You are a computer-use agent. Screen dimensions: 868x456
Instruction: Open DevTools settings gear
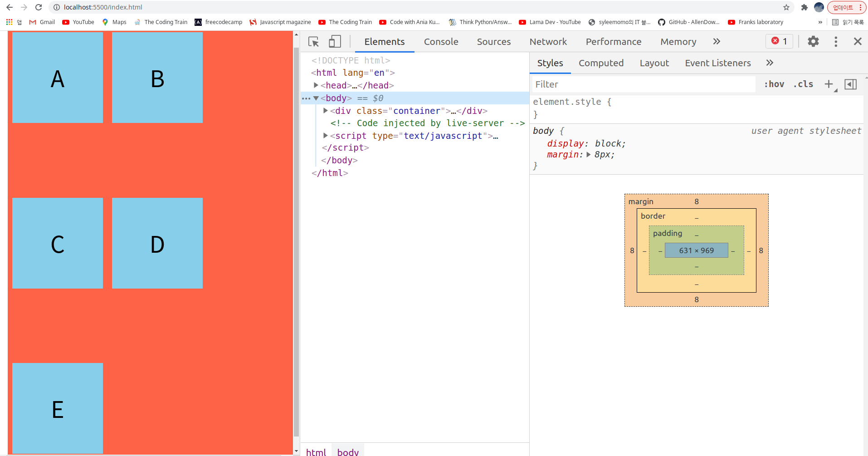pyautogui.click(x=813, y=41)
